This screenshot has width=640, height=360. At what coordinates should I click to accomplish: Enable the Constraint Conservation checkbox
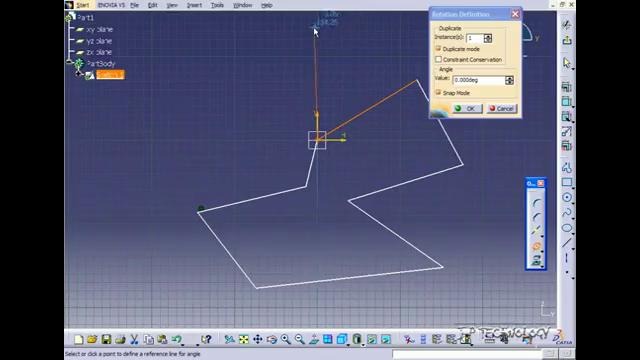click(438, 60)
